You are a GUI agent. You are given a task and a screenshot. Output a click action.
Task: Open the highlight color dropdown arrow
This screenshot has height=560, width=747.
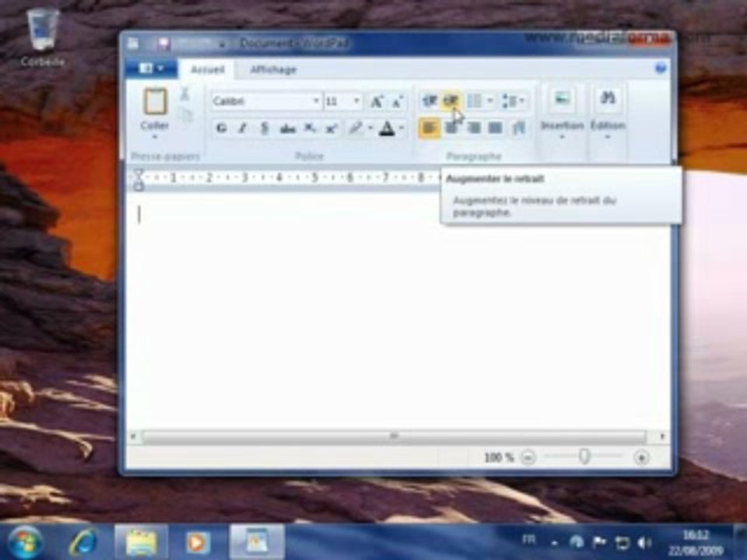coord(370,128)
